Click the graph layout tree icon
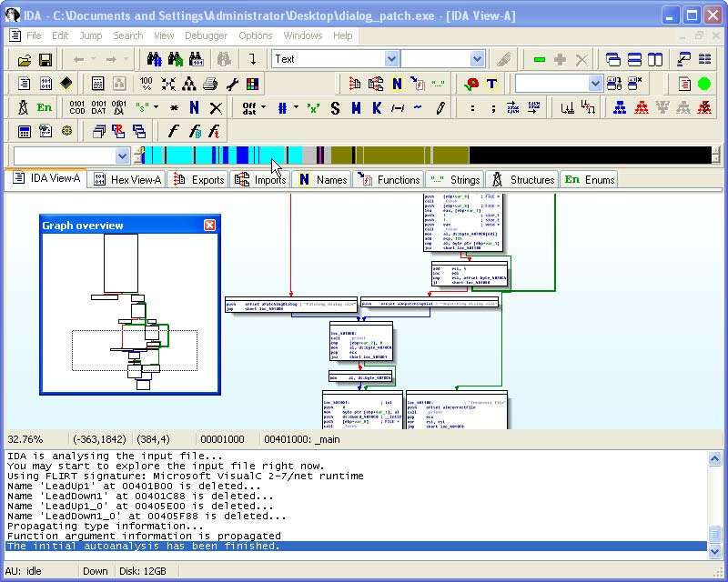 [x=189, y=84]
